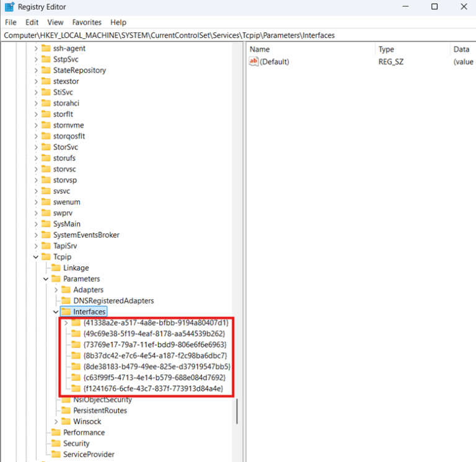
Task: Click the Security folder icon
Action: tap(56, 443)
